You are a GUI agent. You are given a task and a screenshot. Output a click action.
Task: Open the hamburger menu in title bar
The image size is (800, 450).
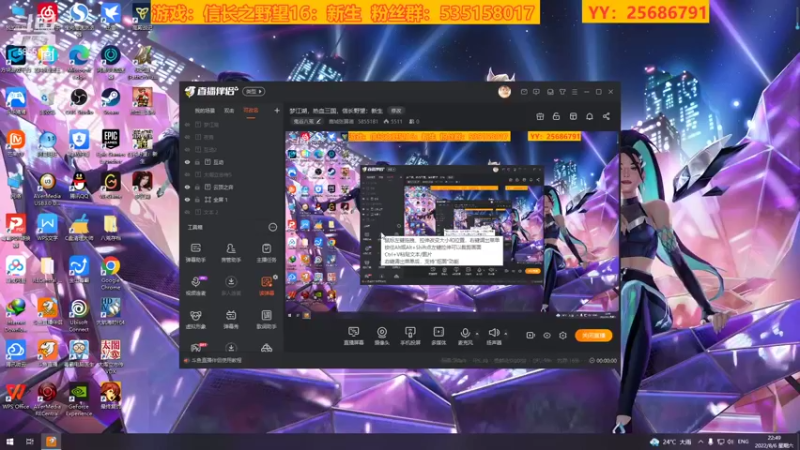574,92
